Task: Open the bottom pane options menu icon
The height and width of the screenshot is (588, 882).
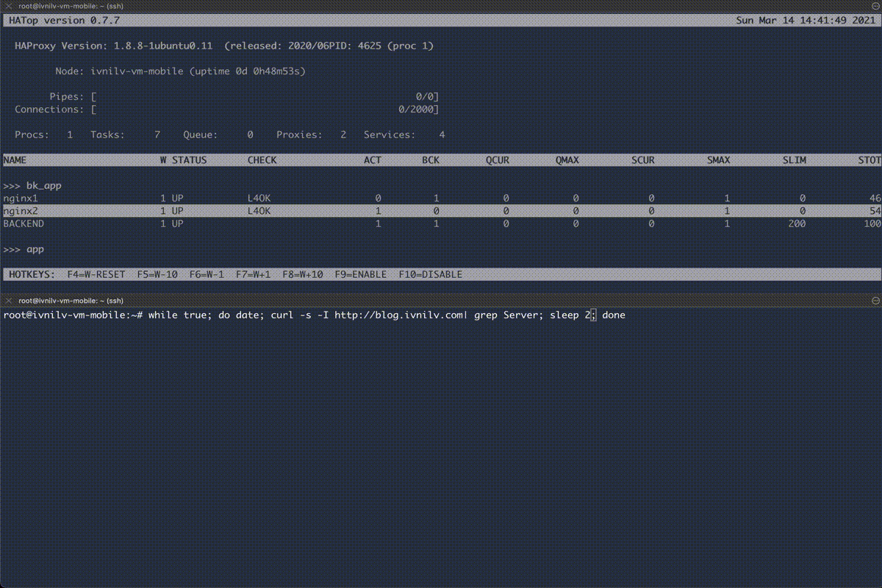Action: click(875, 301)
